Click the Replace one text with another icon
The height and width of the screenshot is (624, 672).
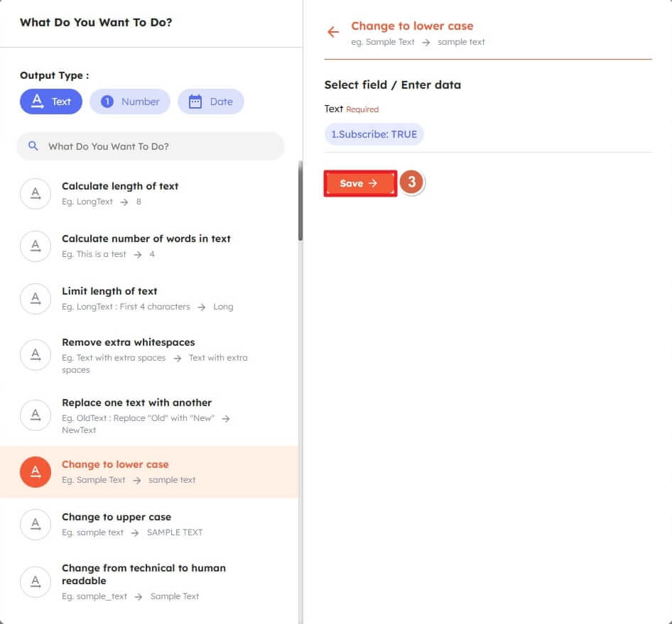(x=36, y=415)
